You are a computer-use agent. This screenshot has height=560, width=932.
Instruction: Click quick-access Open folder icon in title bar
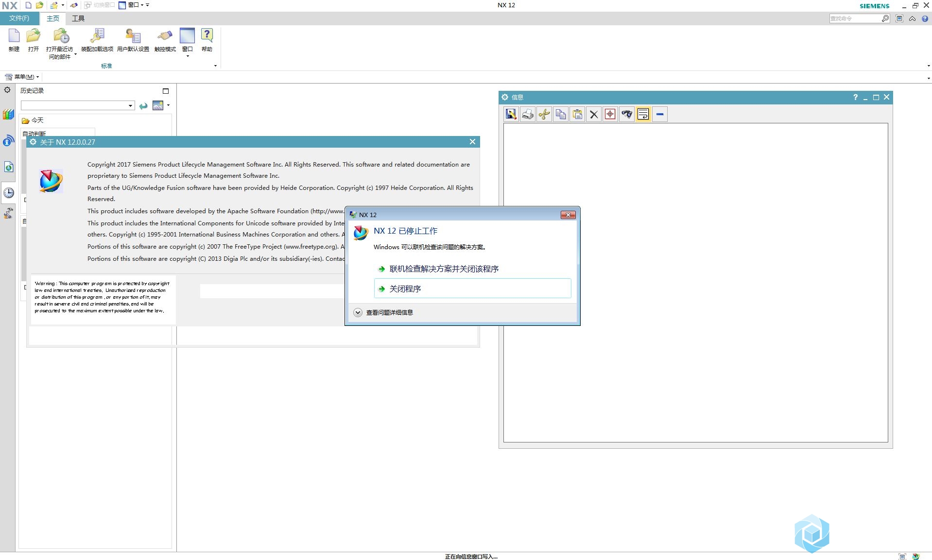40,5
